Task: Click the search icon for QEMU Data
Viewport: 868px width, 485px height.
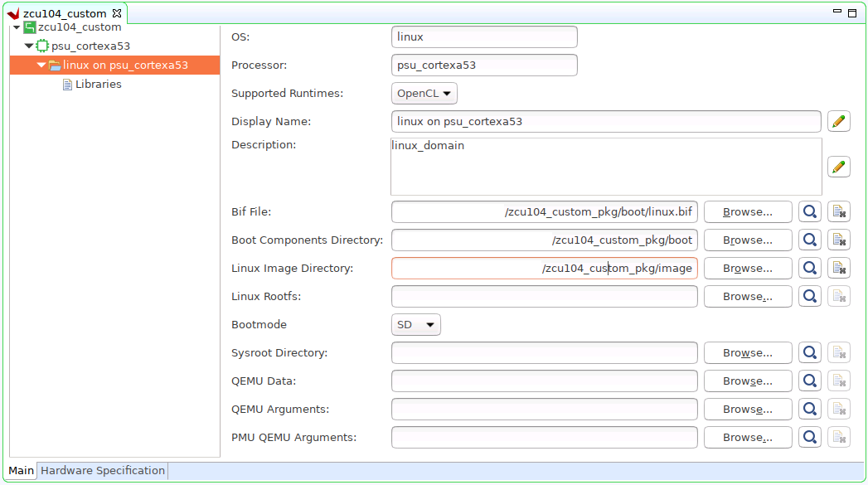Action: 809,381
